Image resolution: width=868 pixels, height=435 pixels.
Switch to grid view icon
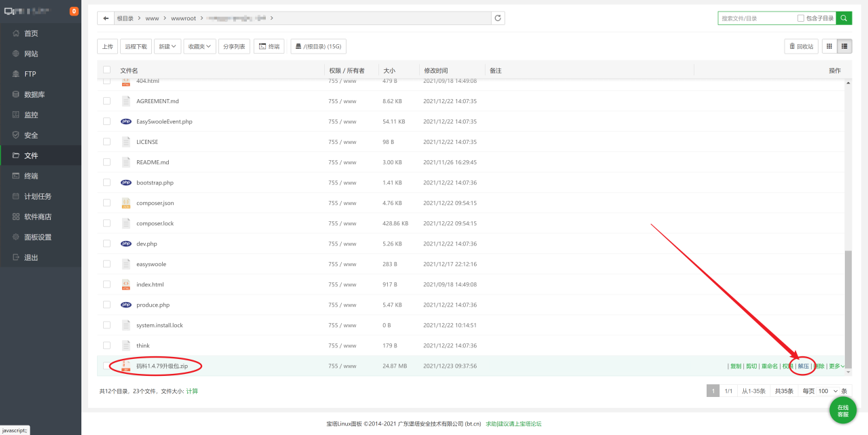point(829,46)
